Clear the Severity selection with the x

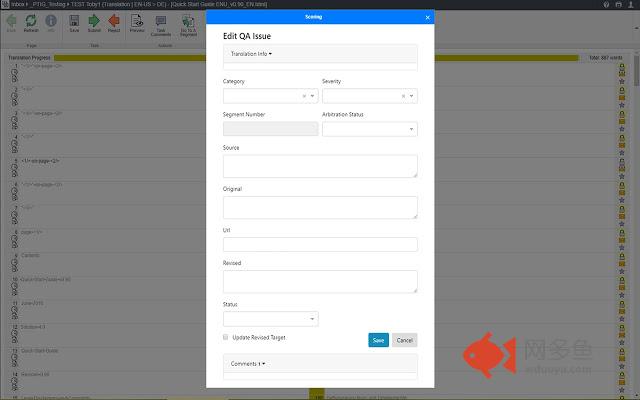pyautogui.click(x=403, y=96)
